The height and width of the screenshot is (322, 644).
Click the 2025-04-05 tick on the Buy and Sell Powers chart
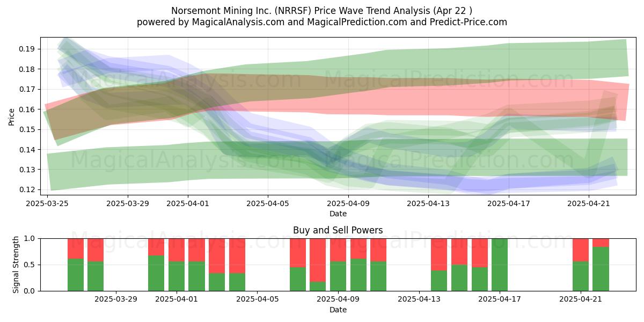point(258,299)
